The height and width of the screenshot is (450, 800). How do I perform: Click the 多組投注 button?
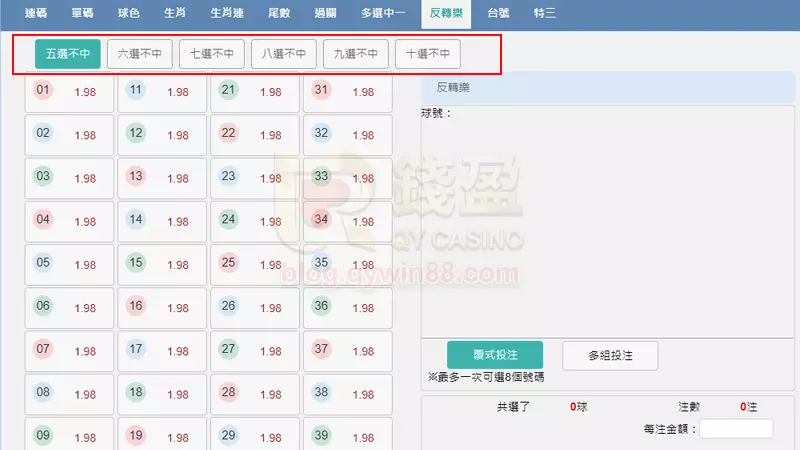pos(609,355)
